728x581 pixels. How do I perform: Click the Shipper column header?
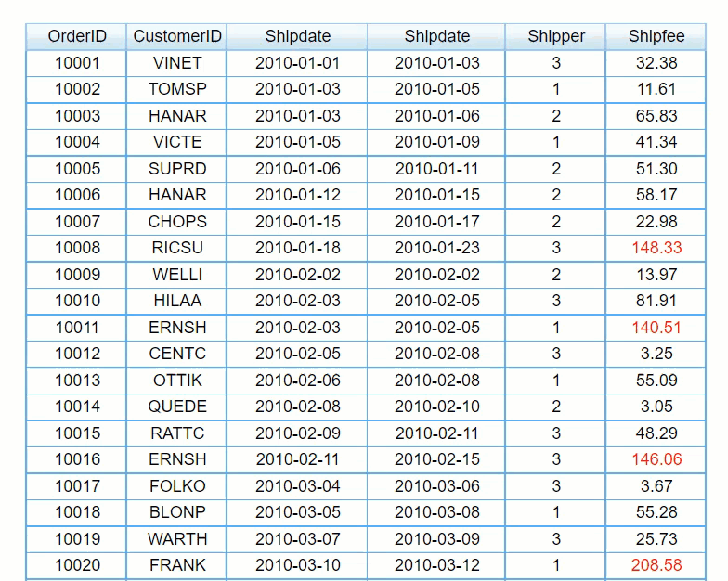(556, 36)
